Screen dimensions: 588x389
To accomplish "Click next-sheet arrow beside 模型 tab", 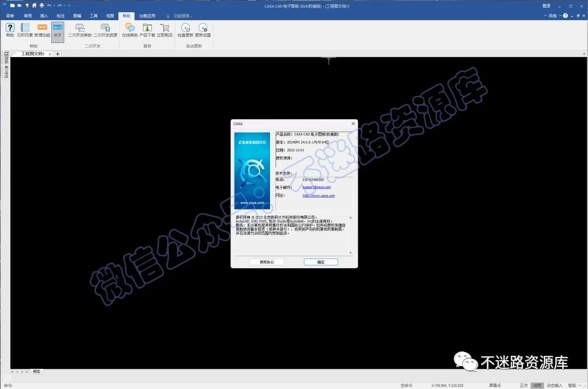I will point(22,372).
